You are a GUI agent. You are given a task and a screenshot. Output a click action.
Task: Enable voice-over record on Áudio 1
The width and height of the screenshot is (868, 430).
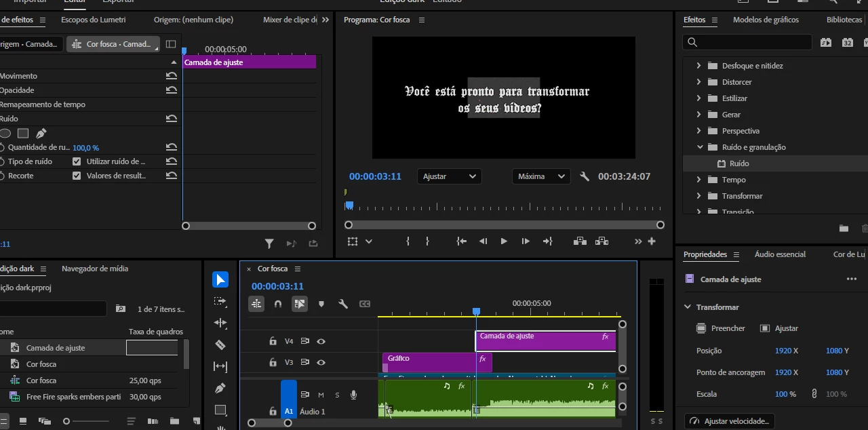pyautogui.click(x=353, y=395)
